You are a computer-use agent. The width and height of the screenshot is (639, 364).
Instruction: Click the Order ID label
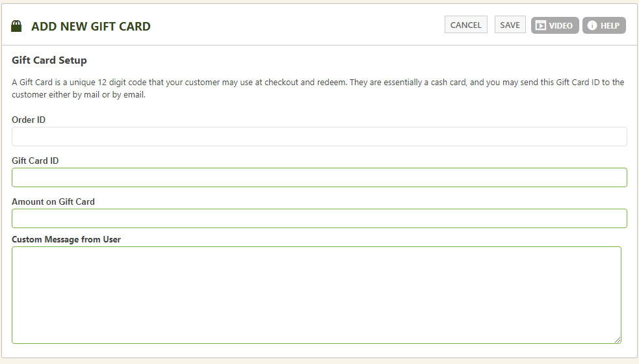(29, 120)
